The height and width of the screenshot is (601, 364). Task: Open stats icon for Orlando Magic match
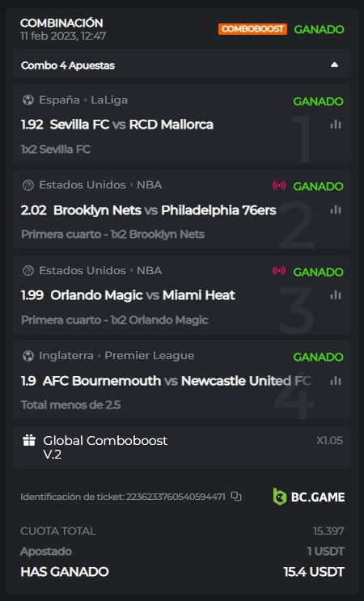336,295
